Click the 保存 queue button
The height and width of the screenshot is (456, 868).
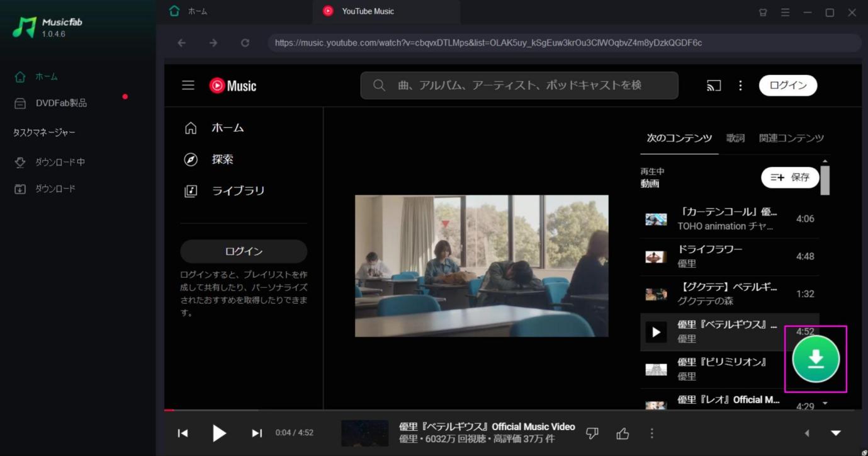[790, 178]
